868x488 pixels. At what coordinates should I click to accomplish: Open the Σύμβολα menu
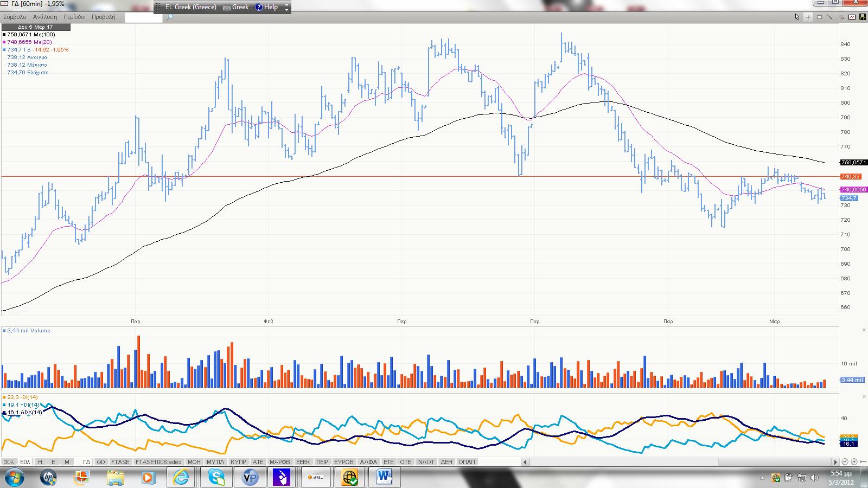pos(15,17)
